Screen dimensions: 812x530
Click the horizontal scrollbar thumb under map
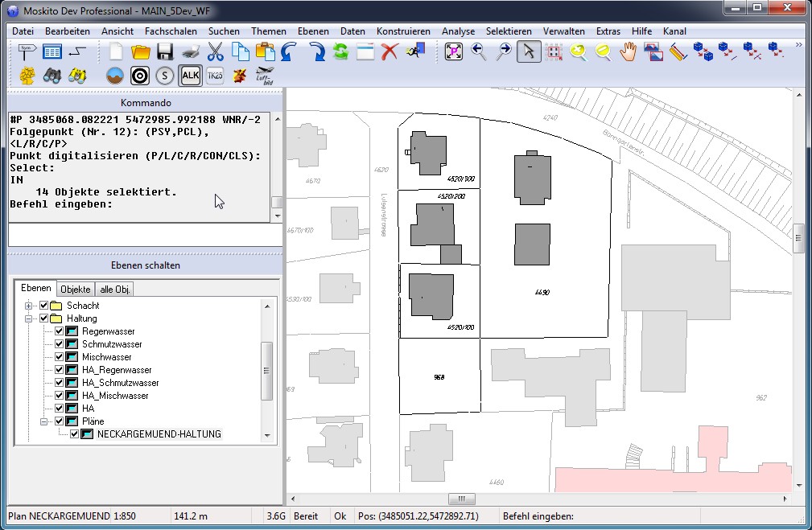click(x=462, y=499)
